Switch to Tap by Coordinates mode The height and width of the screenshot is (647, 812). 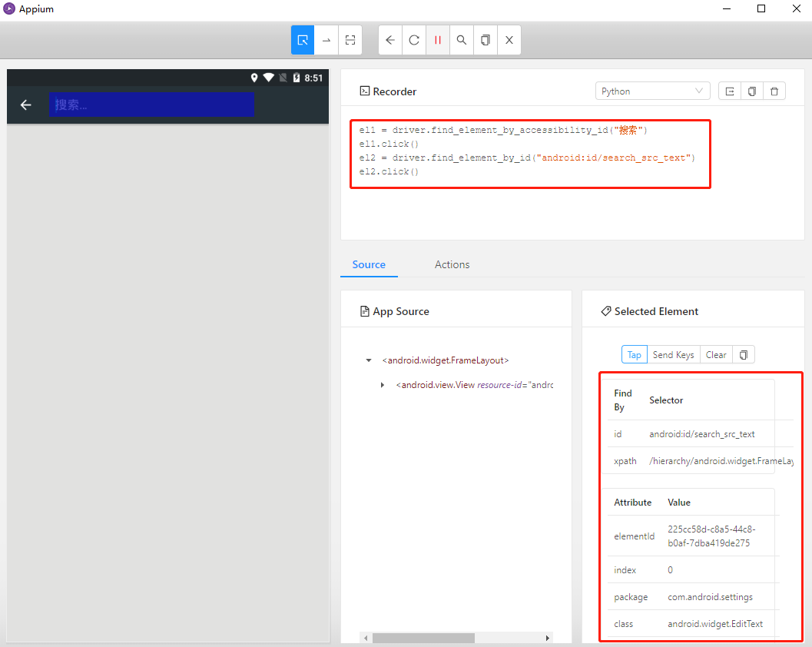tap(350, 40)
